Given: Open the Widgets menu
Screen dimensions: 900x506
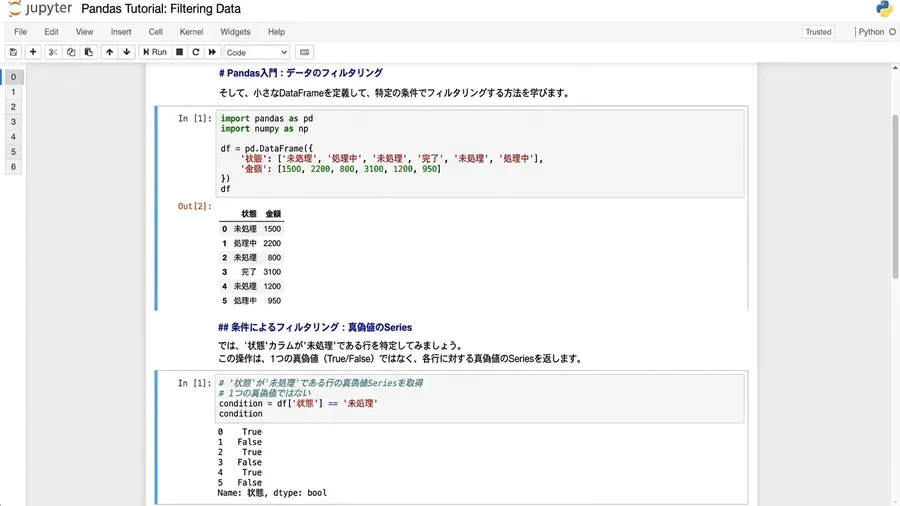Looking at the screenshot, I should (235, 32).
